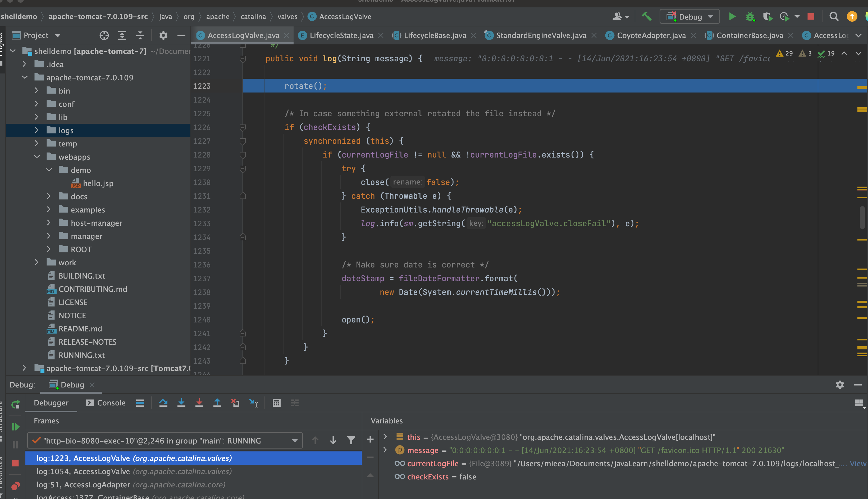Open Search Everywhere magnifier icon
This screenshot has height=499, width=868.
pyautogui.click(x=834, y=16)
